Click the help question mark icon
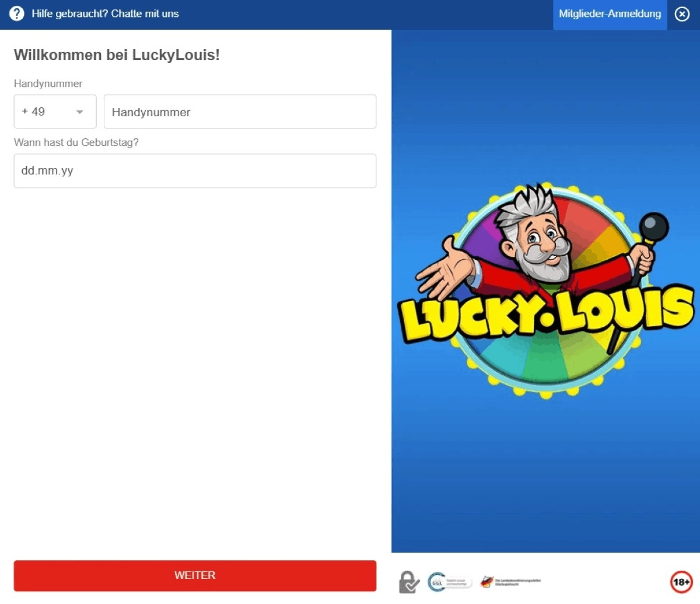 (x=17, y=13)
